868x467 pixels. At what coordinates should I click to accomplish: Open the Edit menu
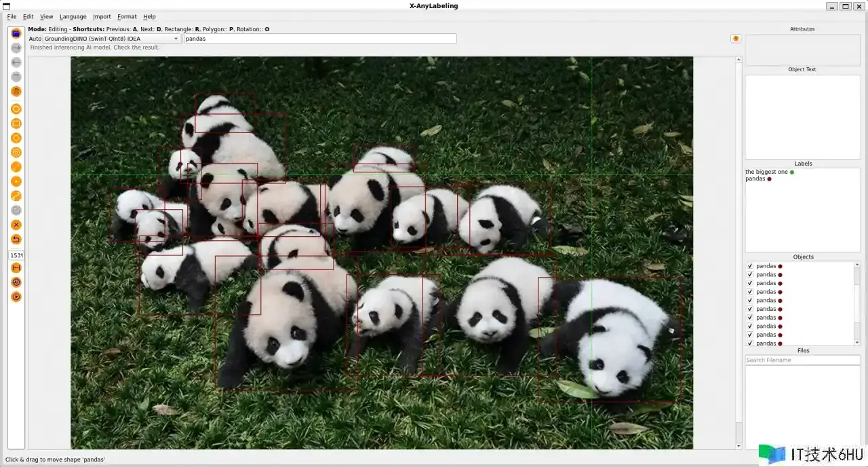(x=28, y=16)
